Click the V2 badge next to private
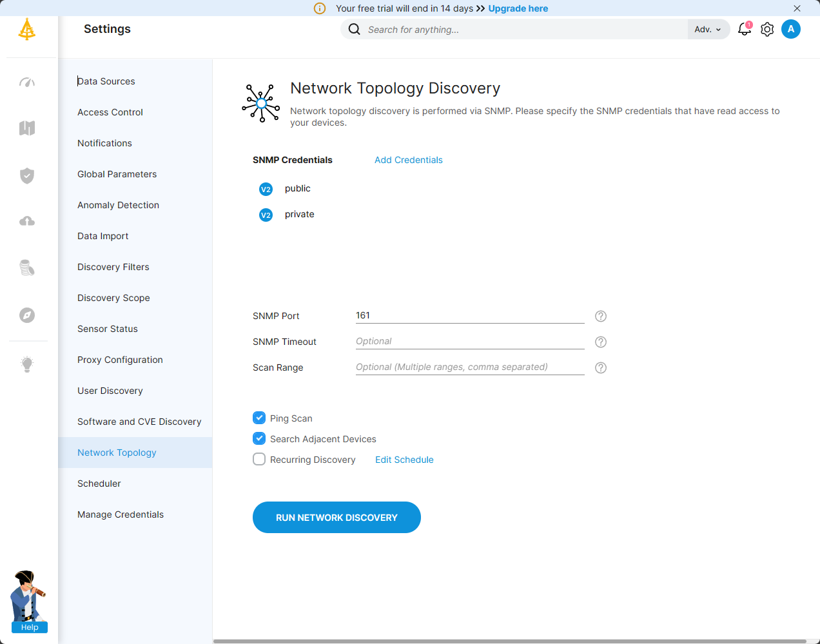 coord(266,215)
